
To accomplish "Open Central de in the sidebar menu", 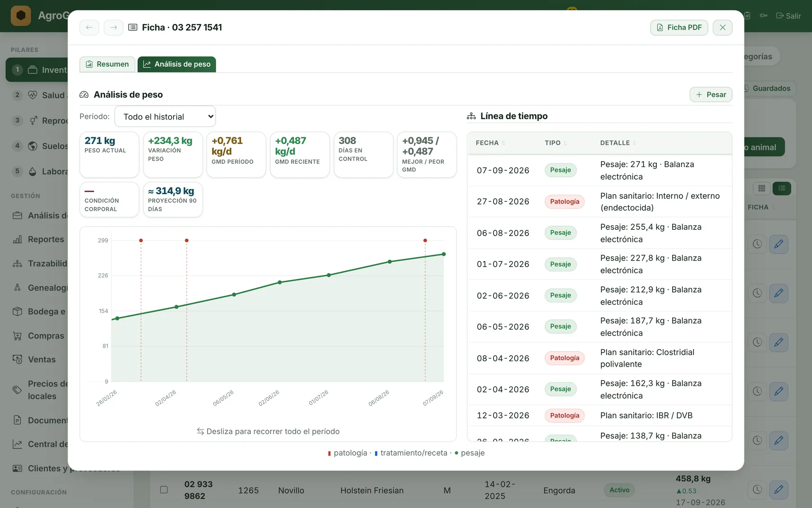I will pos(40,444).
